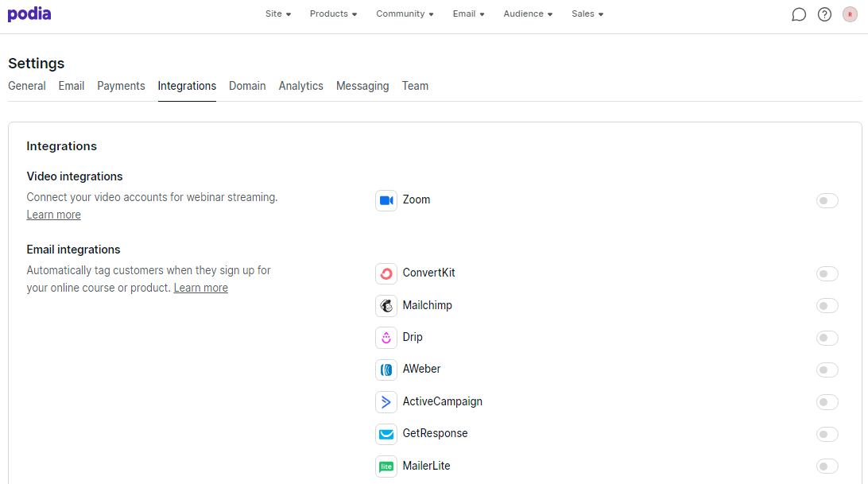
Task: Open the Products dropdown menu
Action: pos(333,14)
